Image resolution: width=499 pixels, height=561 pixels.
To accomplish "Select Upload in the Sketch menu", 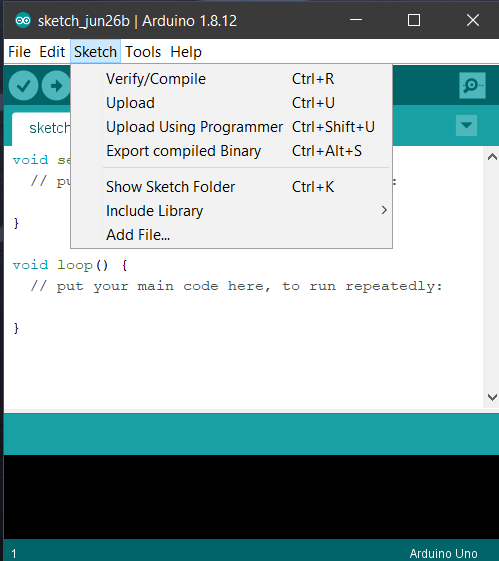I will (231, 103).
